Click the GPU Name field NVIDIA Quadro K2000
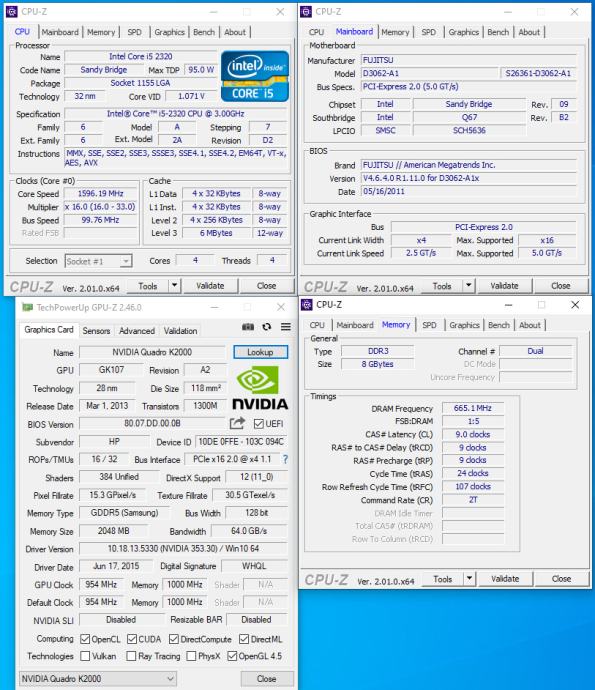The image size is (595, 690). click(x=152, y=352)
